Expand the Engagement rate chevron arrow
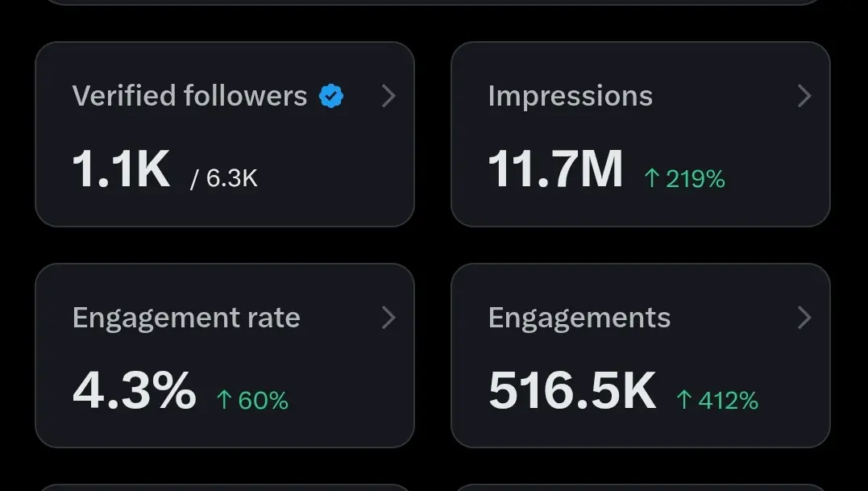This screenshot has width=868, height=491. (x=388, y=318)
